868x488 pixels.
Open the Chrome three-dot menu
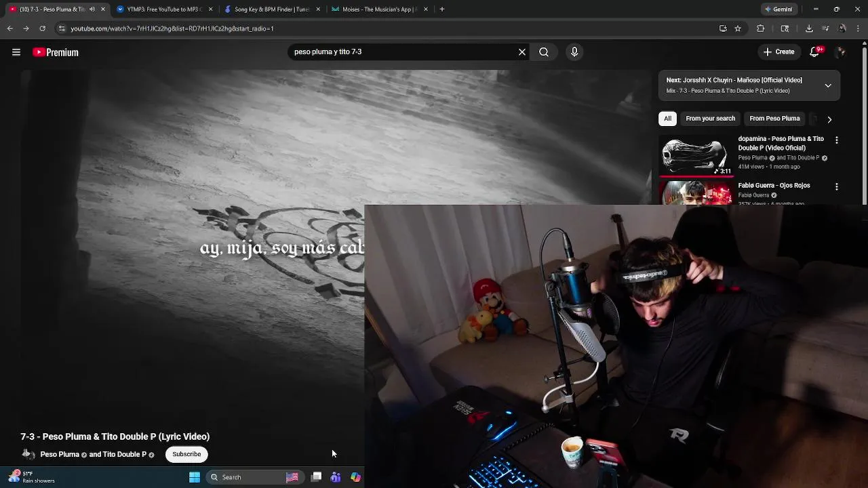pyautogui.click(x=859, y=28)
